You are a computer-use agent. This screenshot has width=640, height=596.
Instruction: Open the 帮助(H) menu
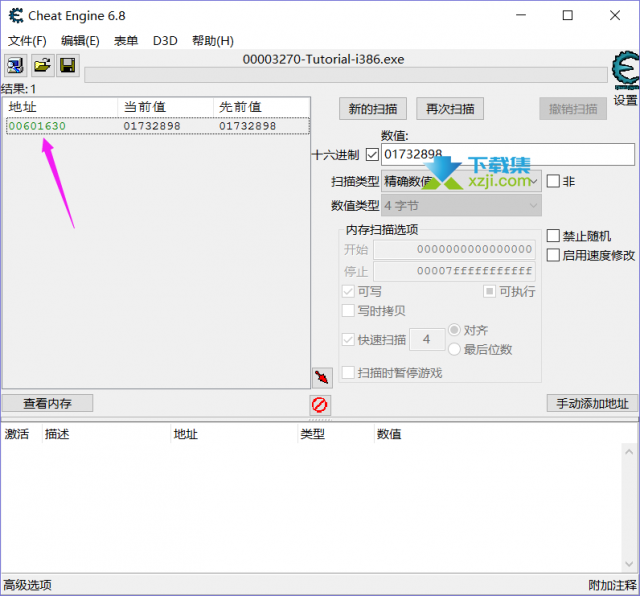click(213, 41)
